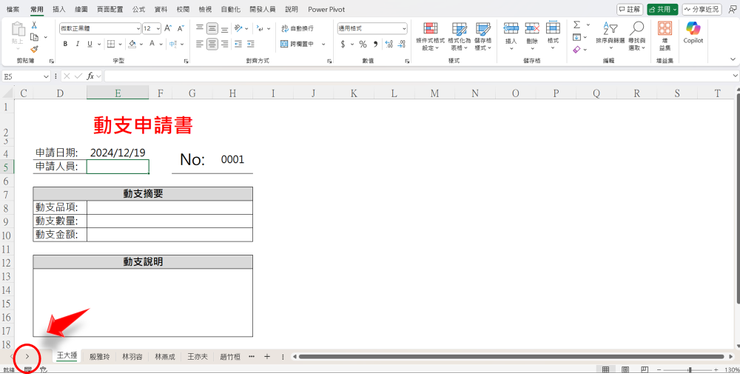The width and height of the screenshot is (740, 374).
Task: Open the Formulas (公式) ribbon tab
Action: click(x=139, y=9)
